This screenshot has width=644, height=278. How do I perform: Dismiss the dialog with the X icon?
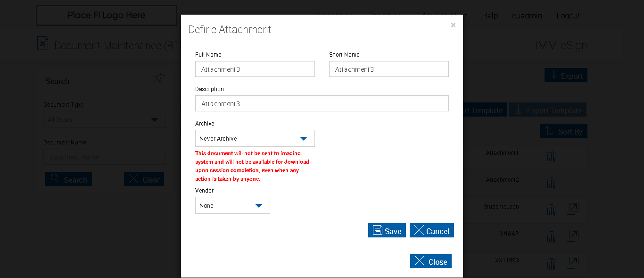453,25
